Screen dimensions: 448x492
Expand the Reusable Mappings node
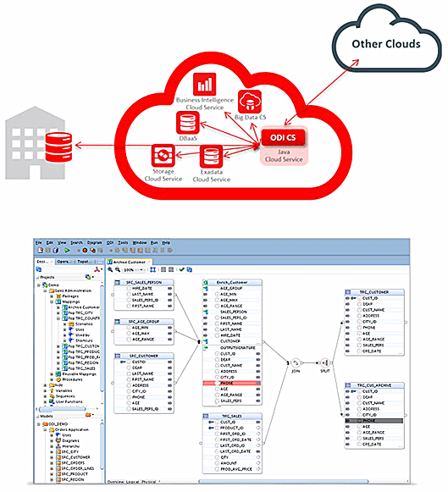[x=52, y=373]
